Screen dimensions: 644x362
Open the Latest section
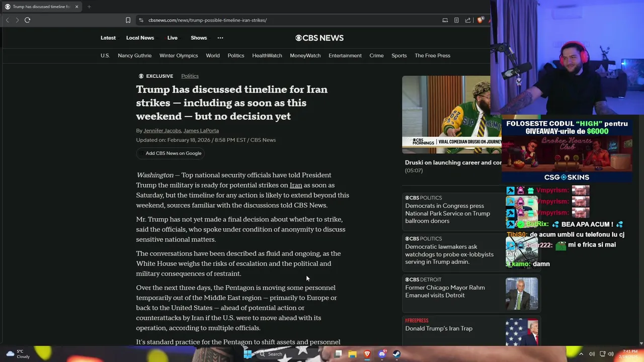tap(108, 38)
